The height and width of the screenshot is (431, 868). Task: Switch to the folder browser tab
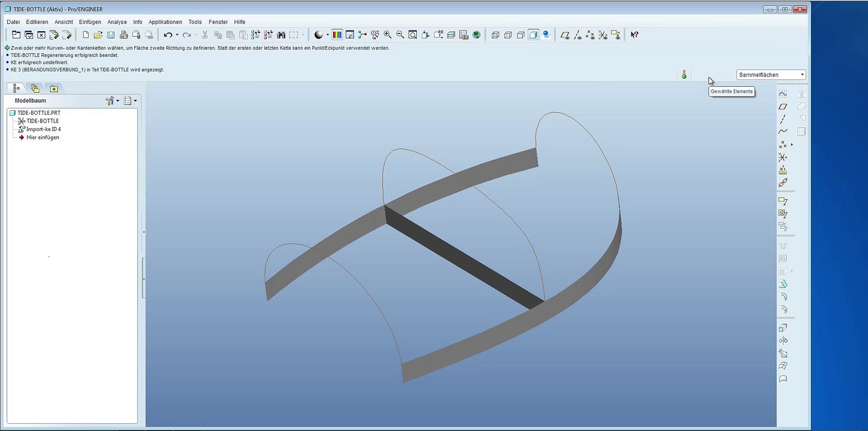pos(35,89)
